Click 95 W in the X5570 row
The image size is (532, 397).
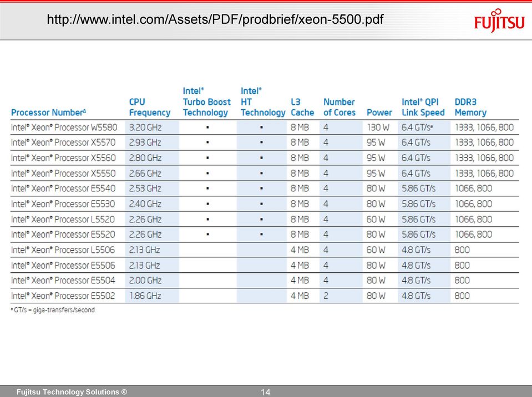pyautogui.click(x=376, y=142)
